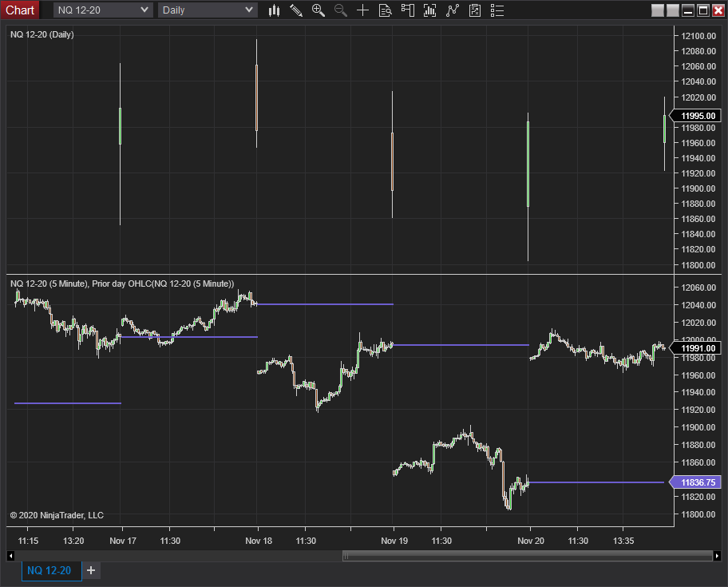Click the left scroll arrow below the chart
The width and height of the screenshot is (728, 587).
[x=10, y=555]
